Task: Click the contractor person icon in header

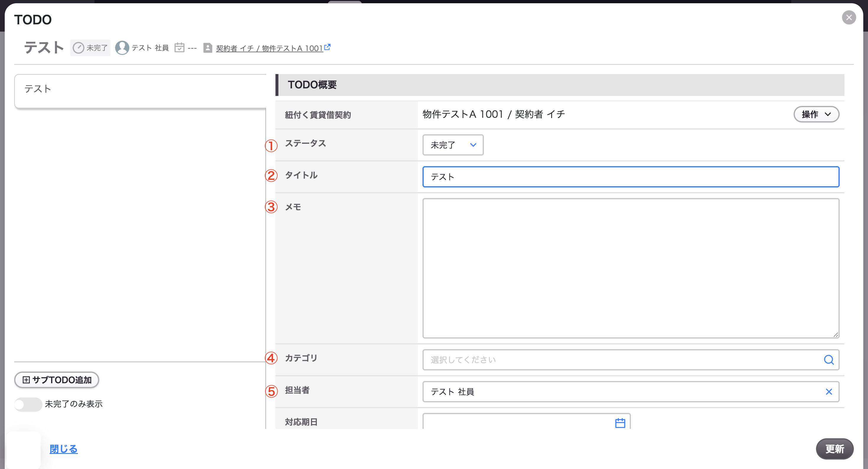Action: pyautogui.click(x=208, y=48)
